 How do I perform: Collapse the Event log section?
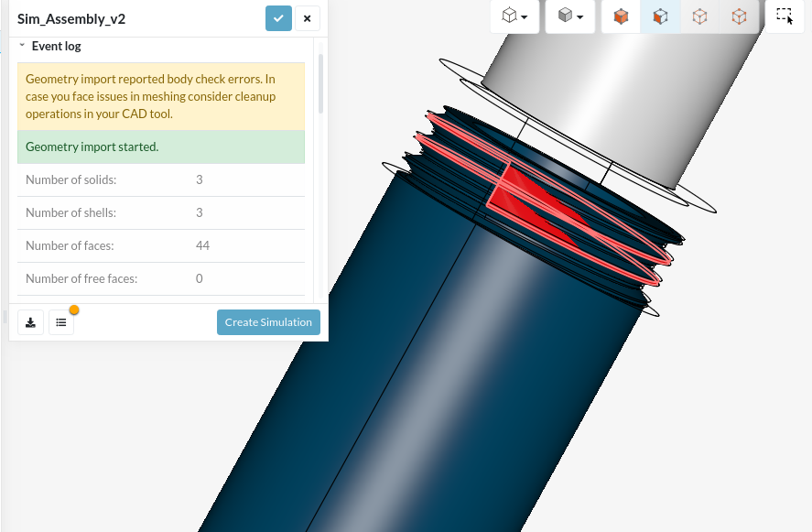click(22, 46)
